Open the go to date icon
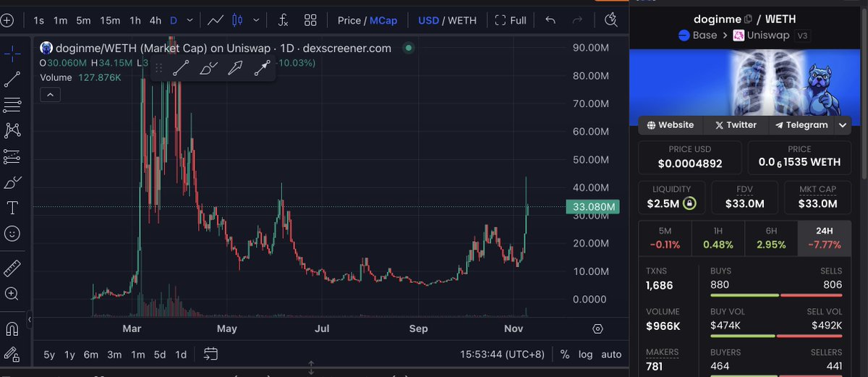The height and width of the screenshot is (377, 868). tap(210, 355)
